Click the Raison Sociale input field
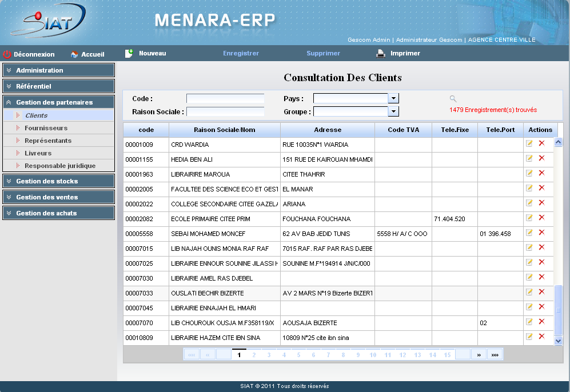The width and height of the screenshot is (570, 392). [x=225, y=111]
